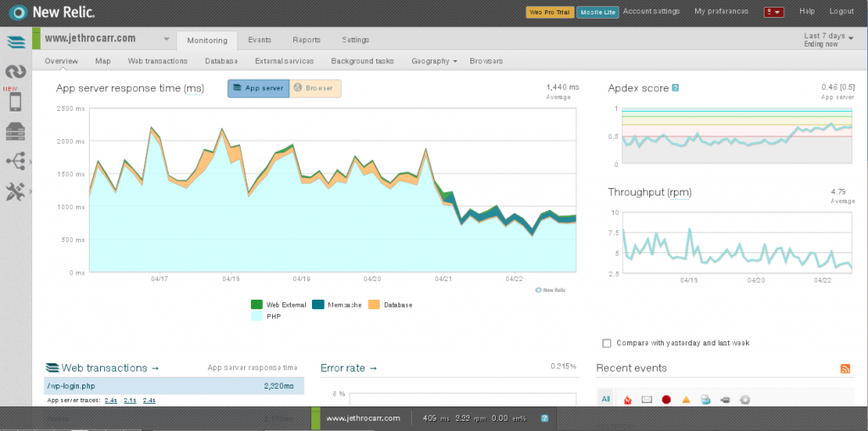Open the Database subtab
Viewport: 868px width, 431px height.
pos(221,62)
